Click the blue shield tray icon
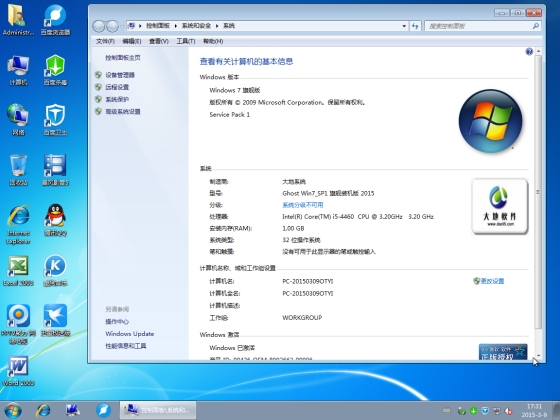Viewport: 560px width, 420px height. pos(485,411)
